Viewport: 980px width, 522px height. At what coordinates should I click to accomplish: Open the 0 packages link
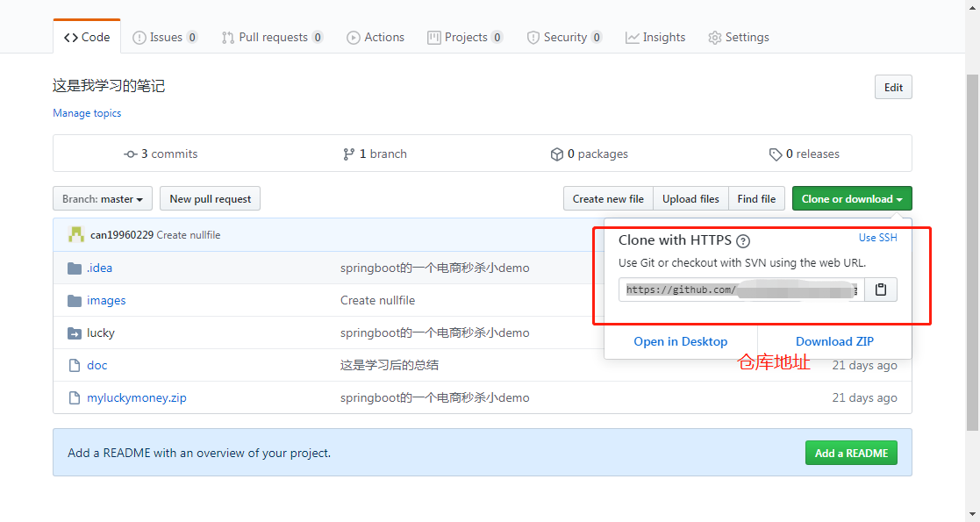point(590,154)
